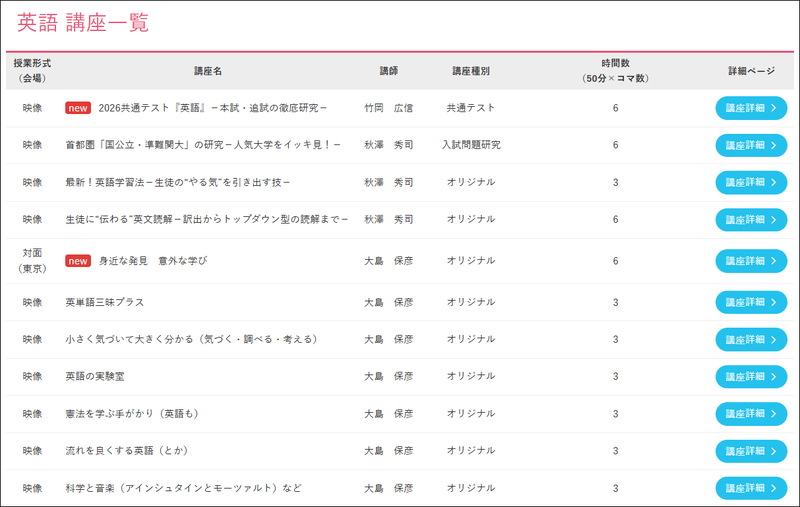This screenshot has height=507, width=800.
Task: Open 講座詳細 for 英単語三昧プラス
Action: coord(751,302)
